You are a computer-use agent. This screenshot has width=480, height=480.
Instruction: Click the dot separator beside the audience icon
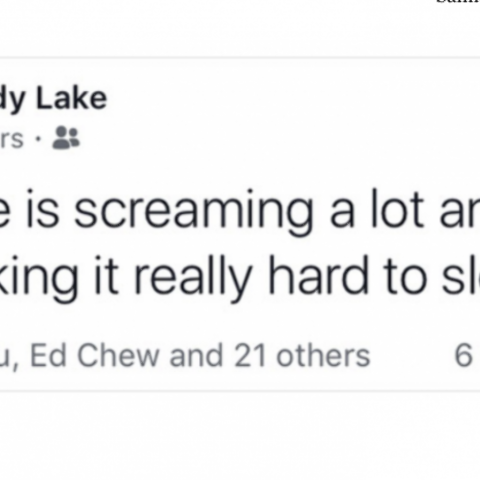click(x=39, y=139)
